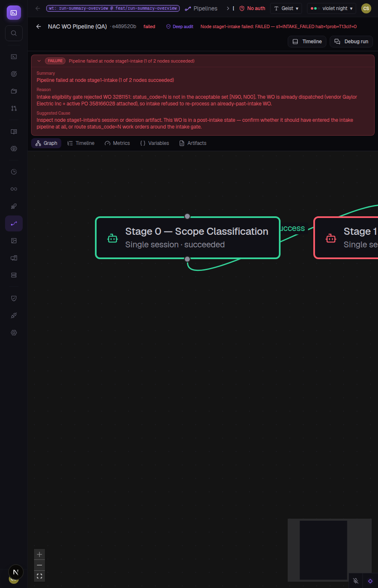The width and height of the screenshot is (378, 588).
Task: Click the purple diamond icon in corner
Action: [370, 581]
